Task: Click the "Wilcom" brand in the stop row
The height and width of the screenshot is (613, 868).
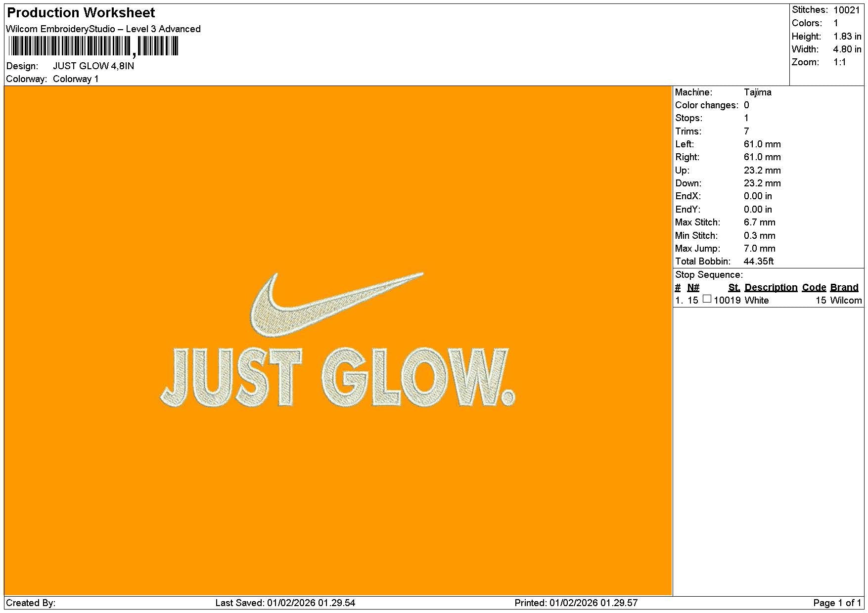Action: tap(846, 301)
